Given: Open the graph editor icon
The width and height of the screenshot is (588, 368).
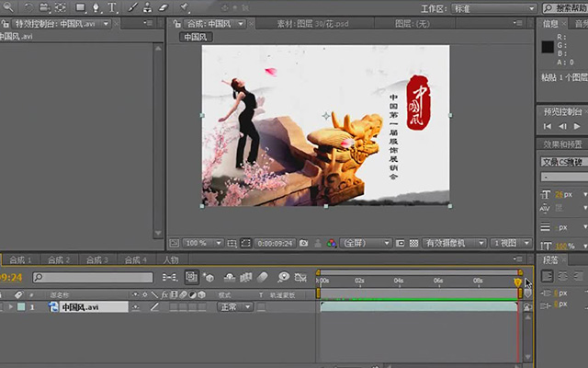Looking at the screenshot, I should 300,278.
